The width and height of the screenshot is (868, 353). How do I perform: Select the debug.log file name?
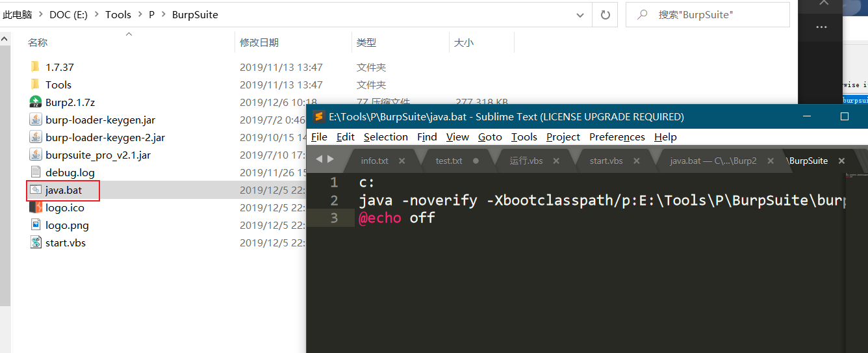(70, 172)
